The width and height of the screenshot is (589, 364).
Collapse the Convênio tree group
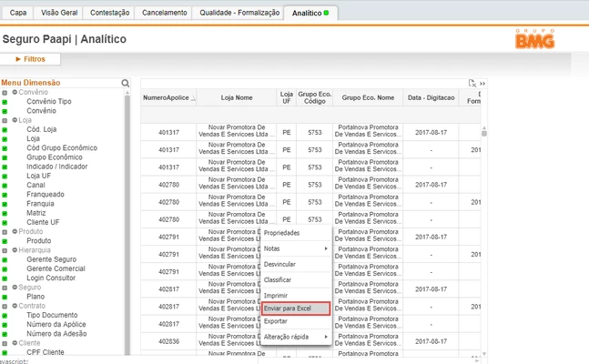[15, 92]
